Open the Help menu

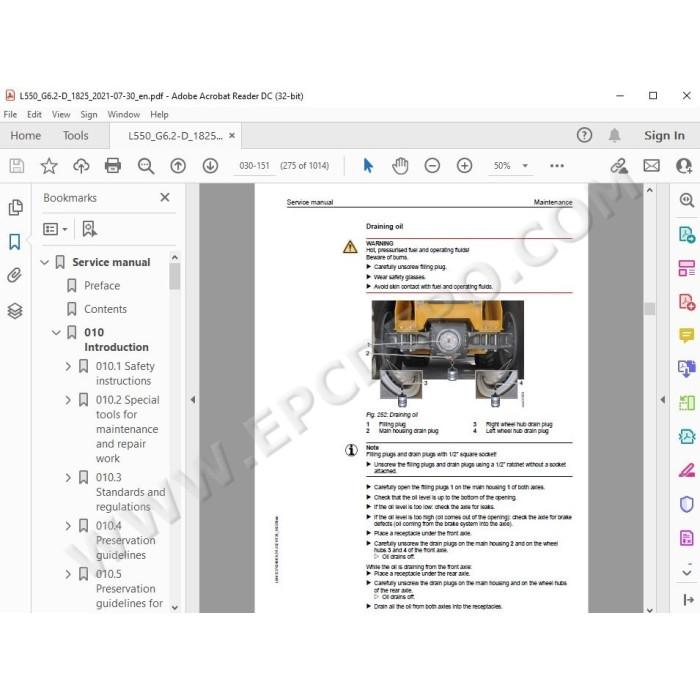tap(159, 114)
